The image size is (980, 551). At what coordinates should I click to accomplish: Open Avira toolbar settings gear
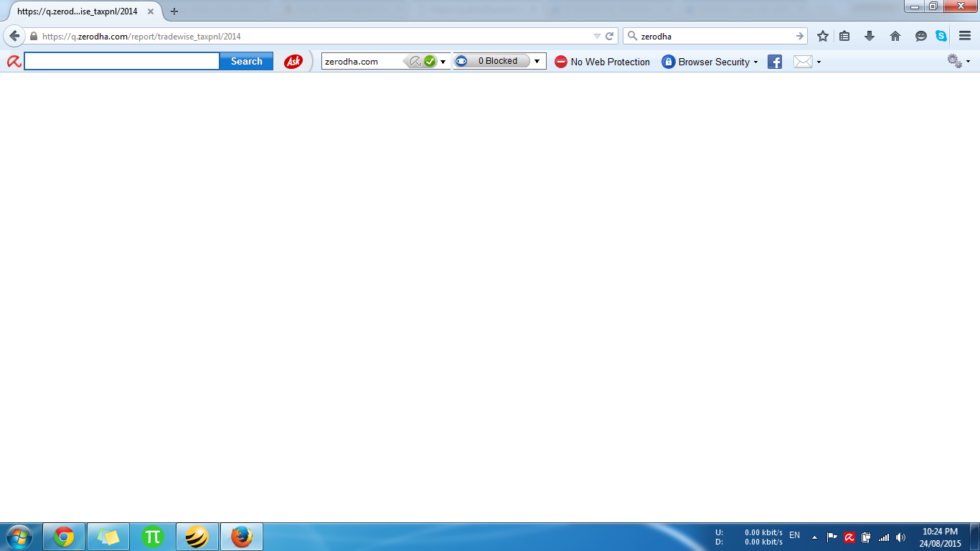coord(955,61)
